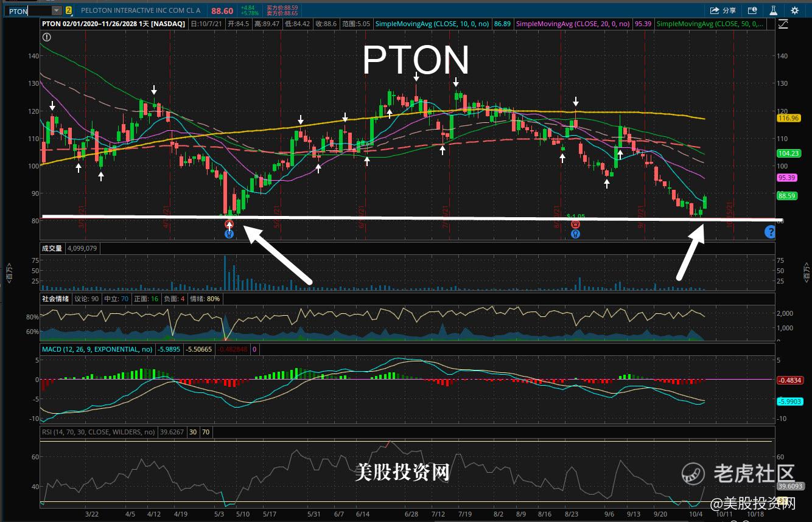The height and width of the screenshot is (522, 812).
Task: Click the -0.4834 red MACD bubble
Action: coord(791,380)
